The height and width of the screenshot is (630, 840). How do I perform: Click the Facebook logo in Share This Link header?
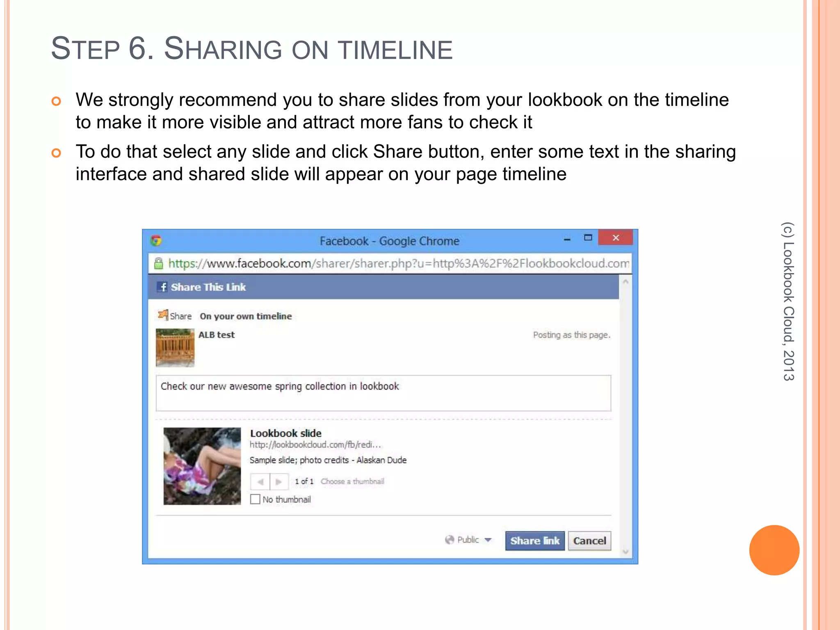click(x=162, y=287)
